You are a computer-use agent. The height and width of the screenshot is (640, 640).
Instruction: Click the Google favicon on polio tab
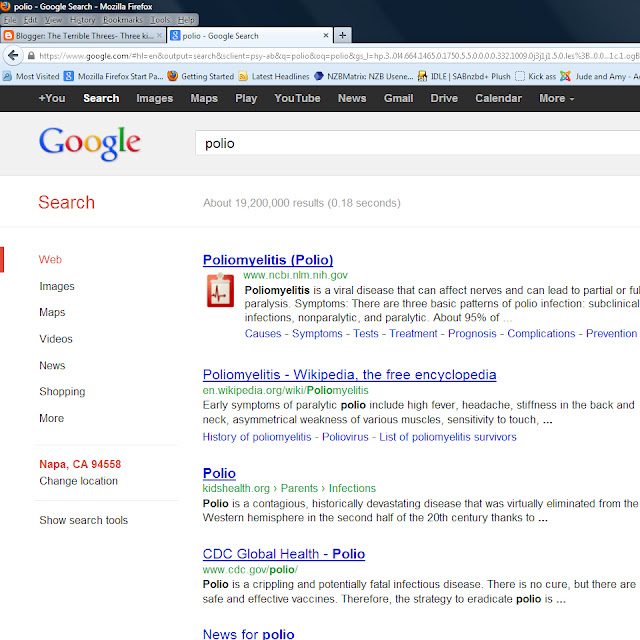pos(175,36)
